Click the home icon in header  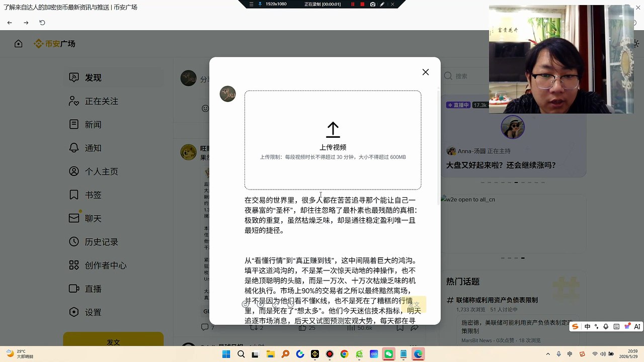[x=19, y=44]
